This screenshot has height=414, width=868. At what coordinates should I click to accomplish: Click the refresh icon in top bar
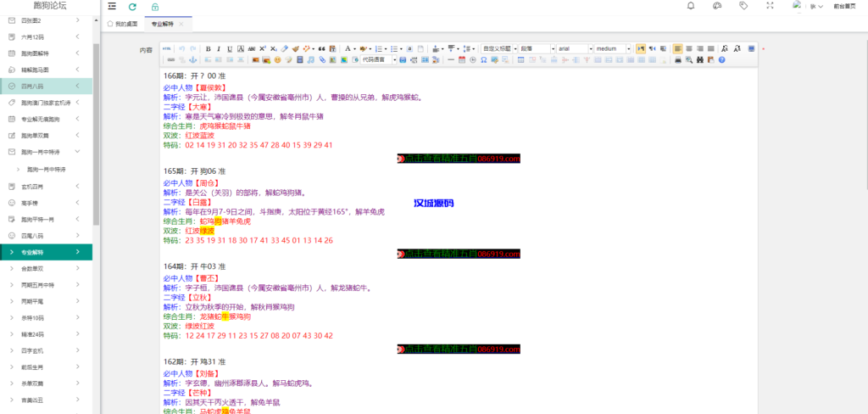(132, 7)
